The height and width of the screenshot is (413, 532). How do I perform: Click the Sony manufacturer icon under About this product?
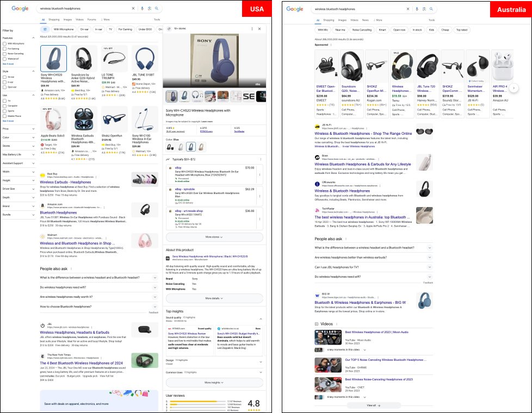[168, 258]
